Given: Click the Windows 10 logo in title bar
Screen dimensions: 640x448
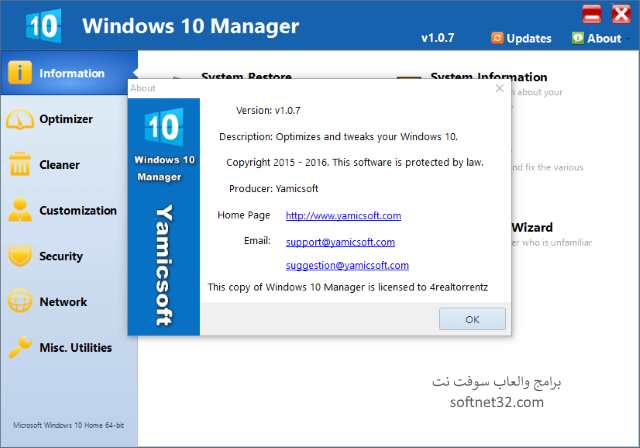Looking at the screenshot, I should [x=43, y=26].
